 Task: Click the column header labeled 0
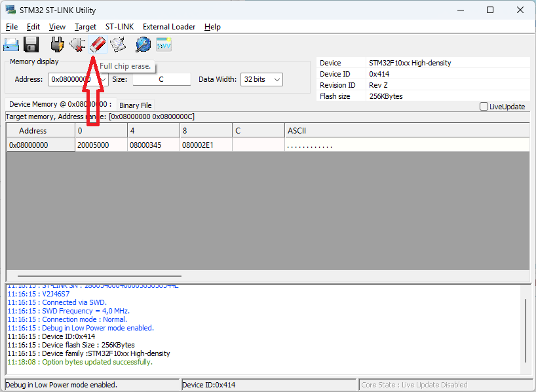[101, 131]
